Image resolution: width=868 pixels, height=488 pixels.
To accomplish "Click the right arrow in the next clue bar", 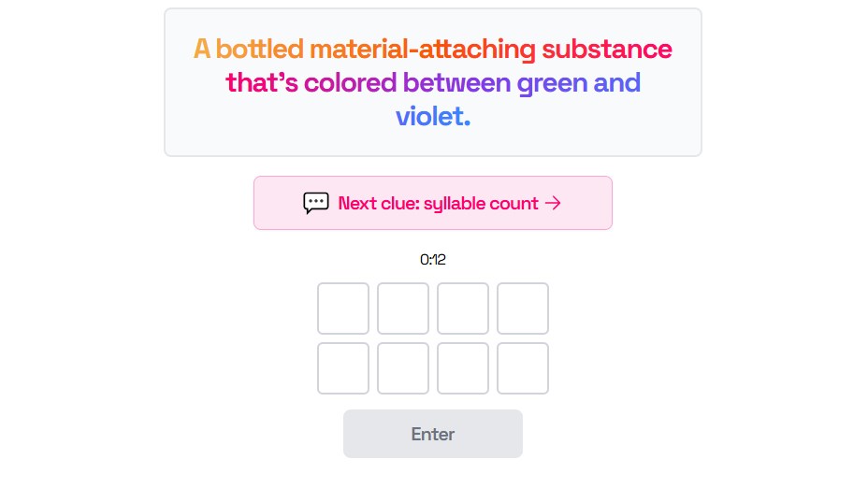I will click(553, 203).
